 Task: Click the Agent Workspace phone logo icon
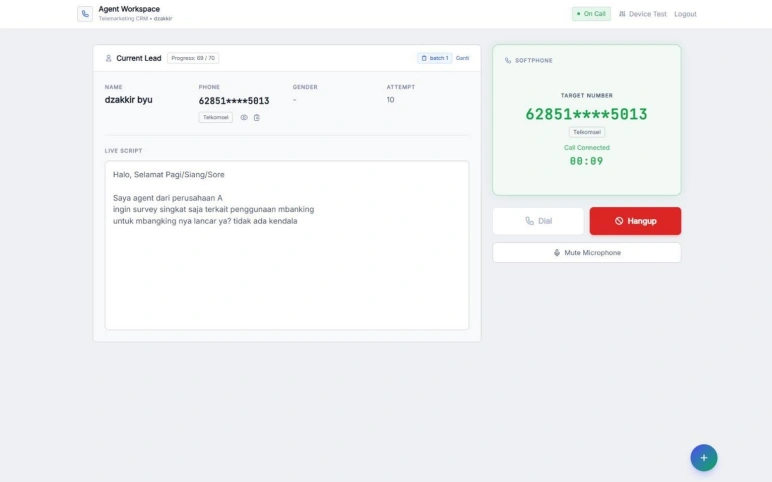(85, 14)
